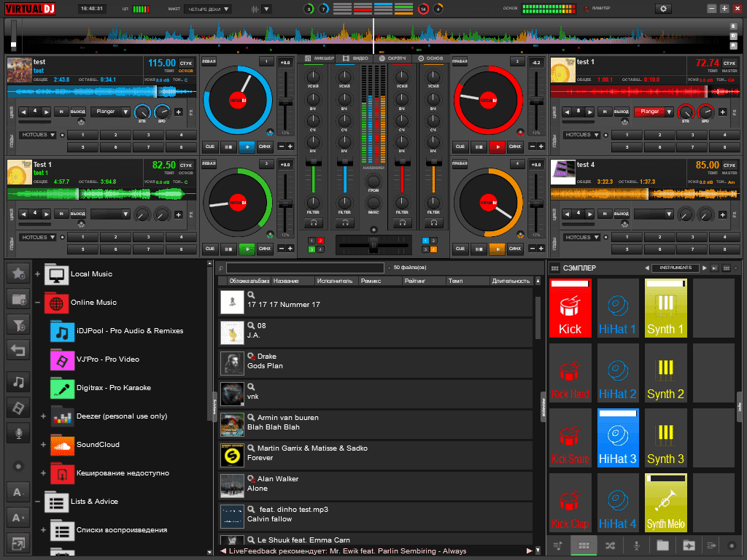Click the decrease font size 'A-' icon
This screenshot has width=747, height=560.
pos(18,492)
